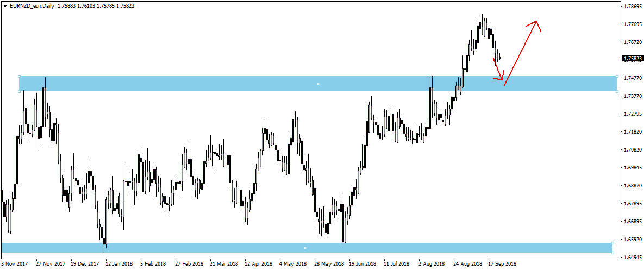Click the 1.64945 price axis label
644x270 pixels.
[633, 258]
